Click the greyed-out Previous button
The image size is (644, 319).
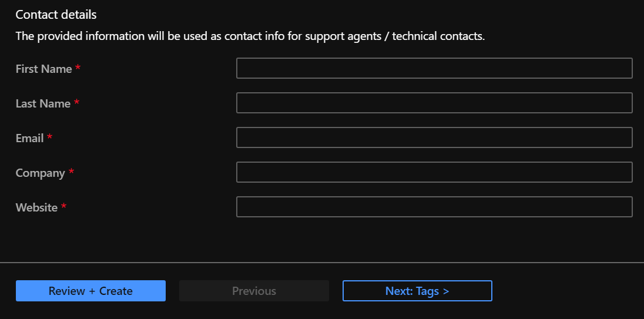point(254,291)
